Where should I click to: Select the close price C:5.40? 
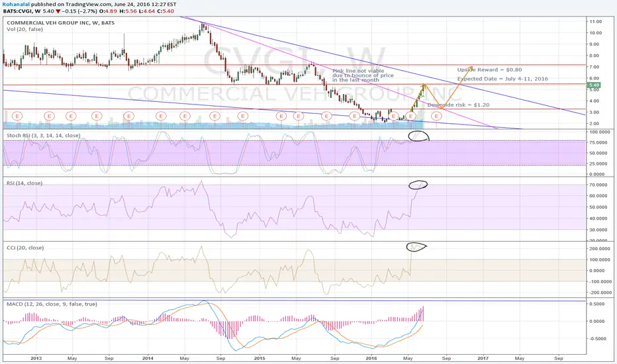(166, 11)
